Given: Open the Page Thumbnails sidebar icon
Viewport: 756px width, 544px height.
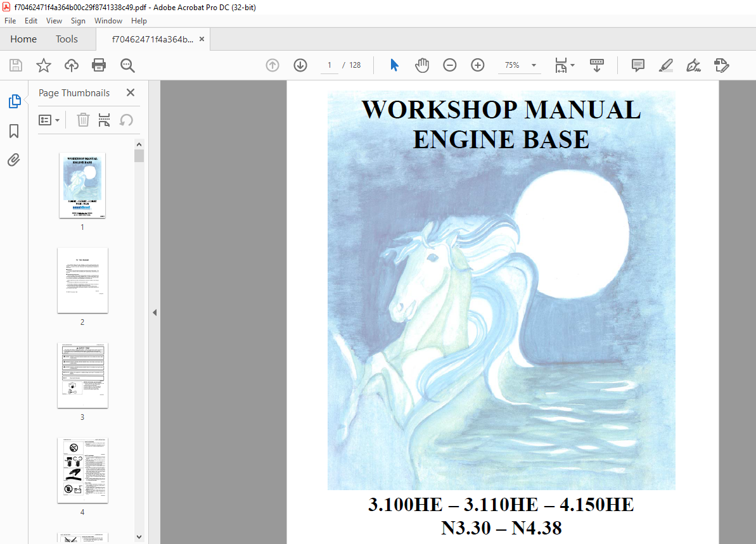Looking at the screenshot, I should point(15,101).
